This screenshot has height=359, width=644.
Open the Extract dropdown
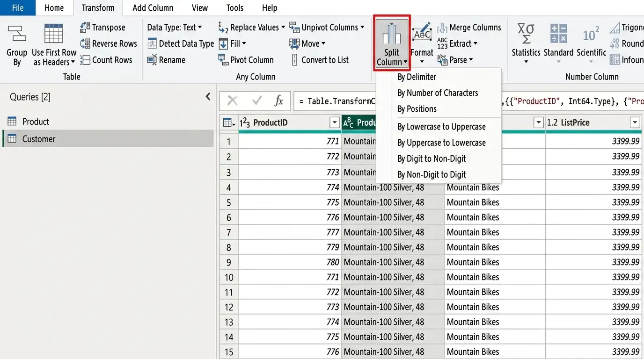click(457, 43)
